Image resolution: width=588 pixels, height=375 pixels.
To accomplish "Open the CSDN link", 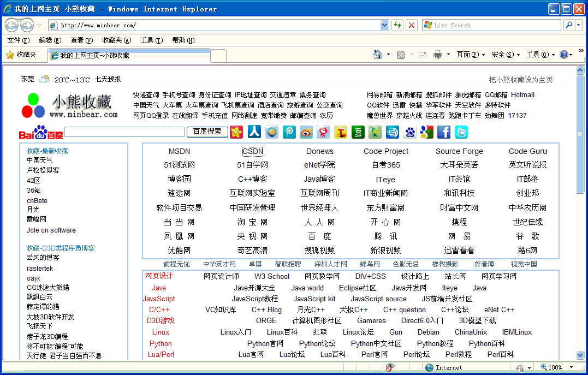I will 253,151.
